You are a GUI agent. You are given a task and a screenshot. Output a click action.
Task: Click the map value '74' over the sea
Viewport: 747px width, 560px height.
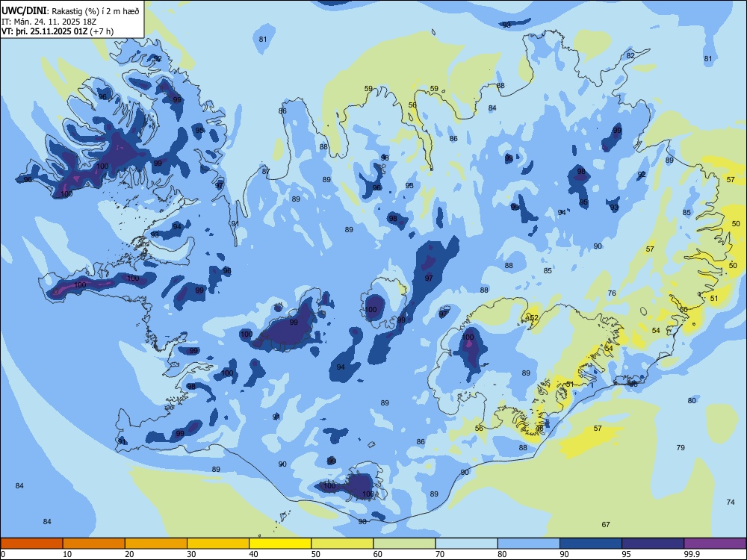731,502
